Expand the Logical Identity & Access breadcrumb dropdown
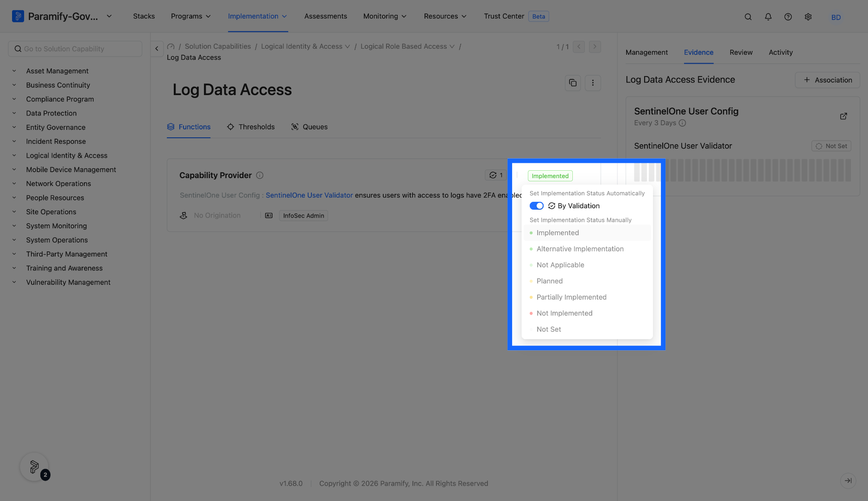The image size is (868, 501). pos(348,46)
